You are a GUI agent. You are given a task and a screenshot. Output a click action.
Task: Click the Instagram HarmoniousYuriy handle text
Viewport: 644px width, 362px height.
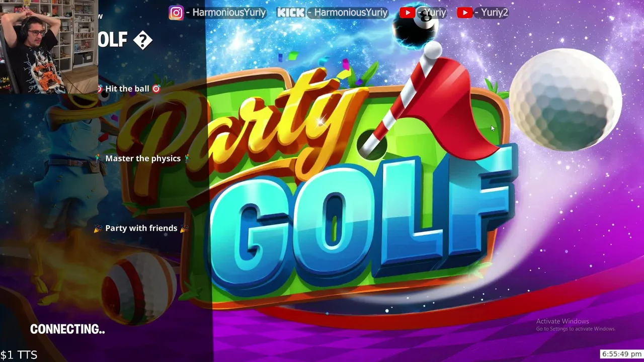click(229, 13)
